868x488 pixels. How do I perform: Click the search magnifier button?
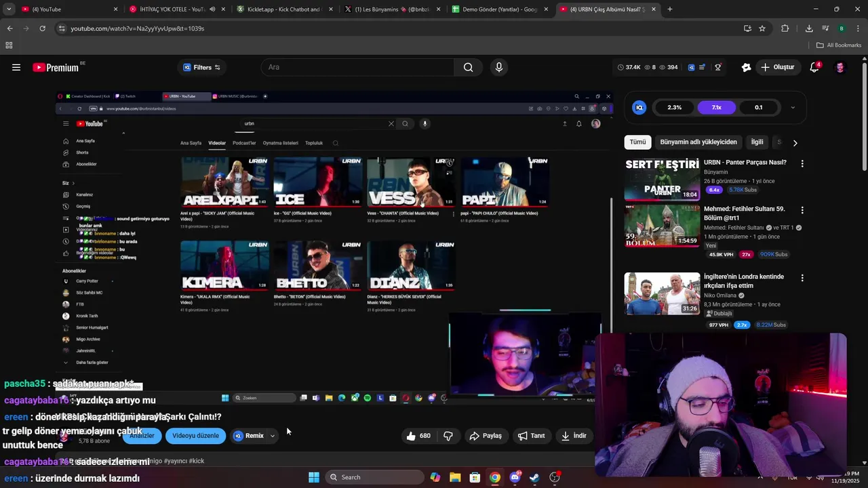pyautogui.click(x=468, y=67)
